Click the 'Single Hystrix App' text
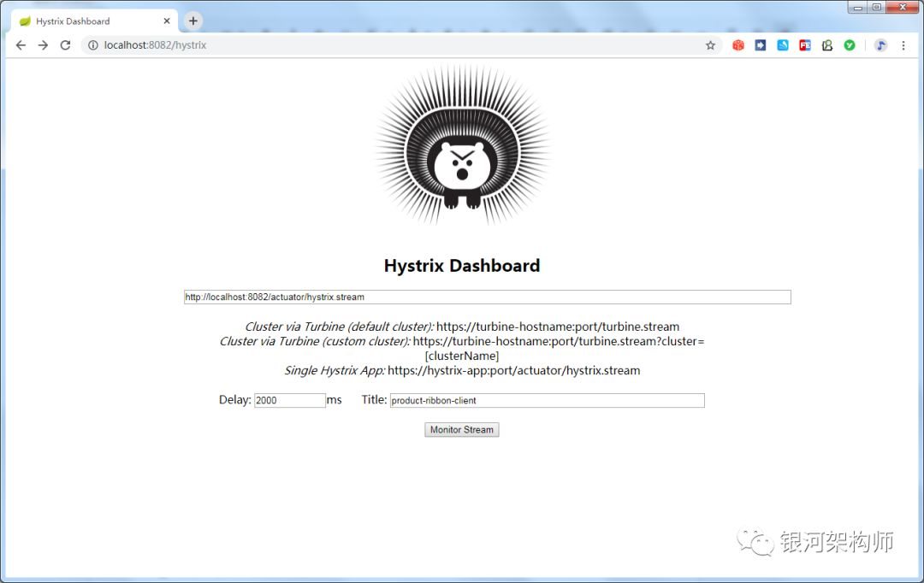The height and width of the screenshot is (583, 924). pos(335,371)
